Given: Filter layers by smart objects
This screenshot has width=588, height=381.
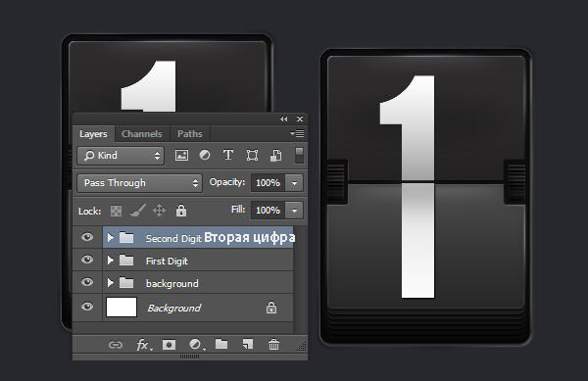Looking at the screenshot, I should point(276,155).
